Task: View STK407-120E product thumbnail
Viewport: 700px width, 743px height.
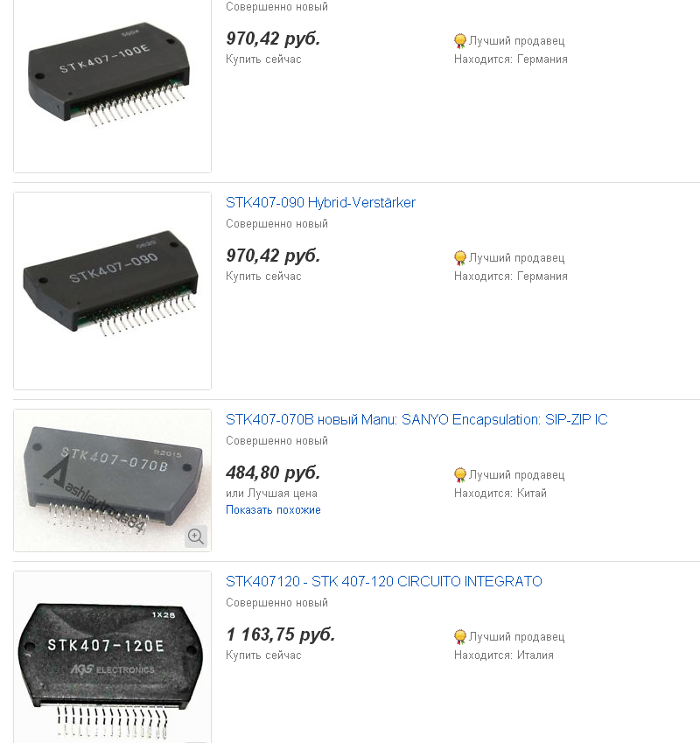Action: coord(112,657)
